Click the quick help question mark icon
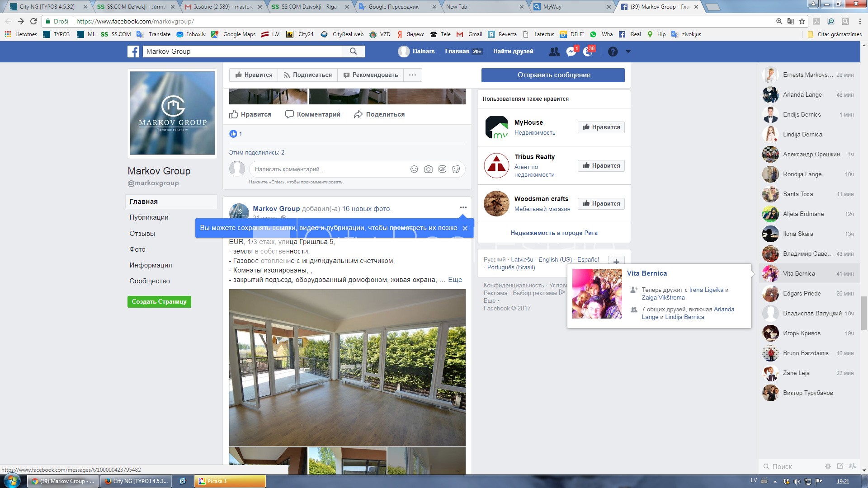868x488 pixels. (x=613, y=52)
